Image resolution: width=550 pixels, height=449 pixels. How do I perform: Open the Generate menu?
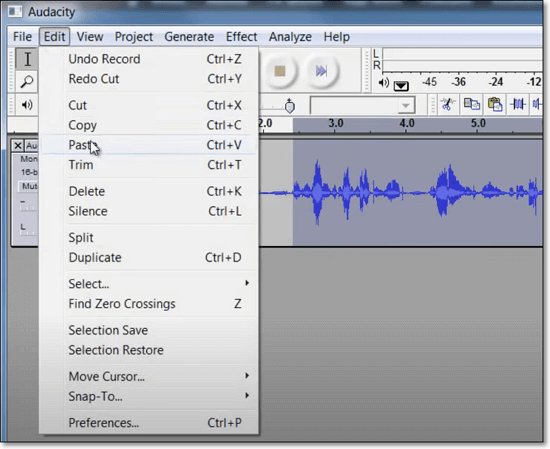click(189, 36)
